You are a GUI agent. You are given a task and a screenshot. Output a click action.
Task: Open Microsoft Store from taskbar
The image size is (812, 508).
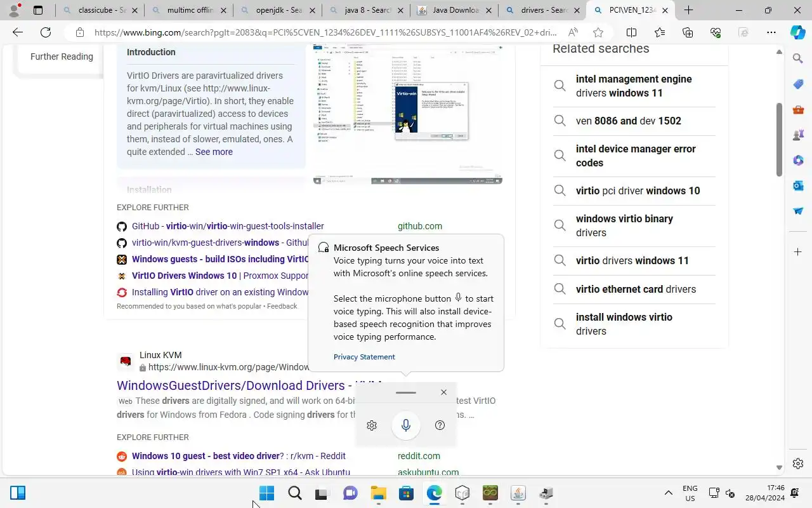407,493
